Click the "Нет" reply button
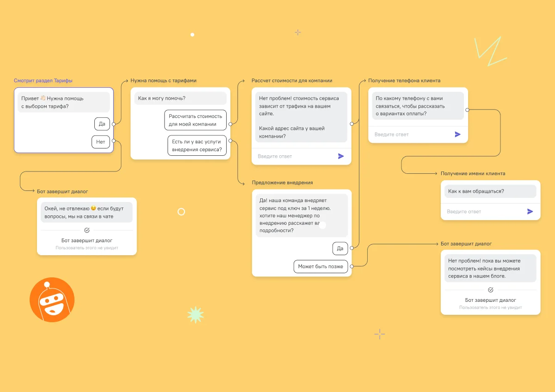Screen dimensions: 555x392 tap(101, 142)
